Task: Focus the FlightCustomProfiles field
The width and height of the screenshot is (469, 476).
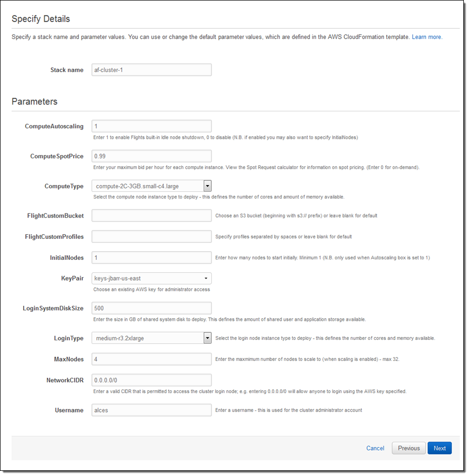Action: (152, 237)
